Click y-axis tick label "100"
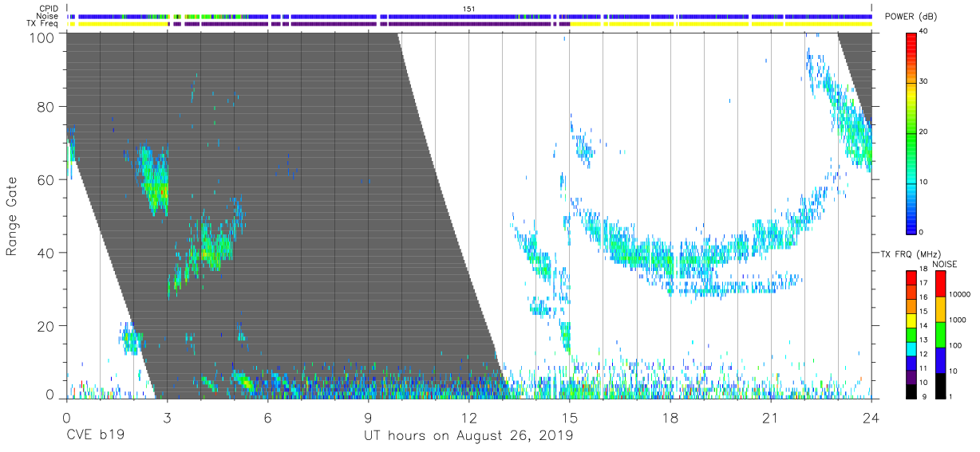The height and width of the screenshot is (452, 980). (41, 37)
